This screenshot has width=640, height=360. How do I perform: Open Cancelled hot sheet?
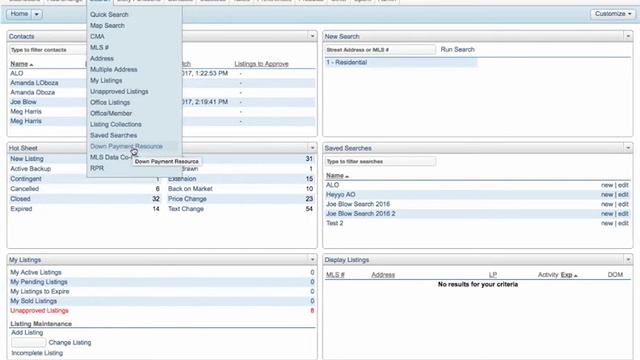24,189
